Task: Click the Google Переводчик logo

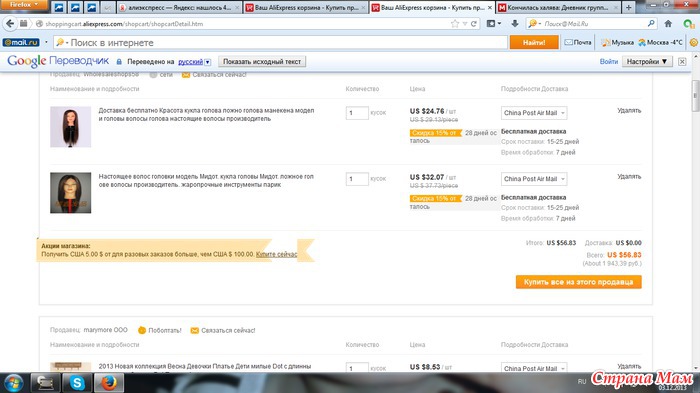Action: [58, 61]
